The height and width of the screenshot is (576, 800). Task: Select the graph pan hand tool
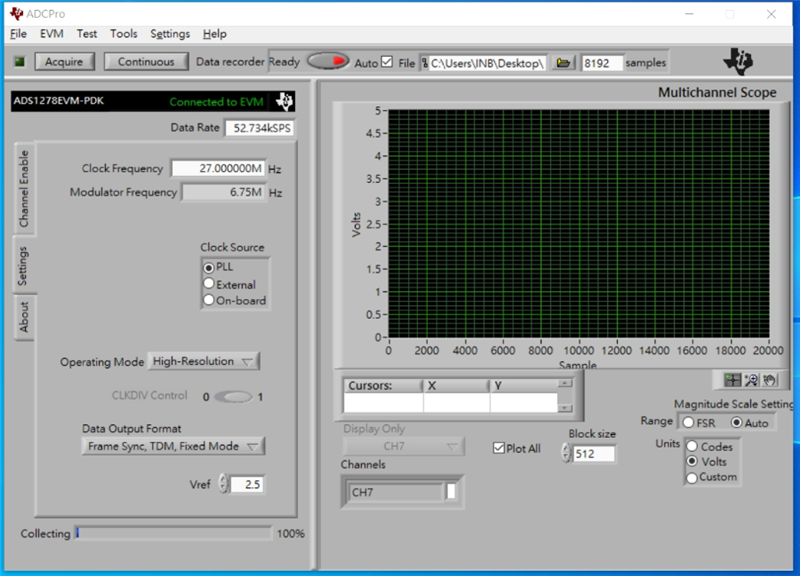[768, 380]
